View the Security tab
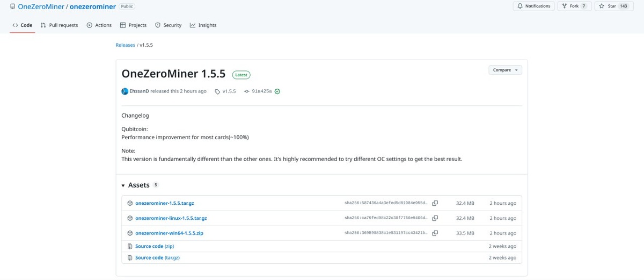This screenshot has height=280, width=644. (168, 25)
